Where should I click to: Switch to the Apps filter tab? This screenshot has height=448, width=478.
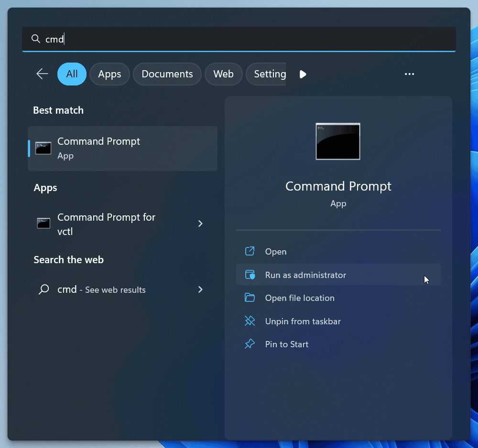coord(109,74)
